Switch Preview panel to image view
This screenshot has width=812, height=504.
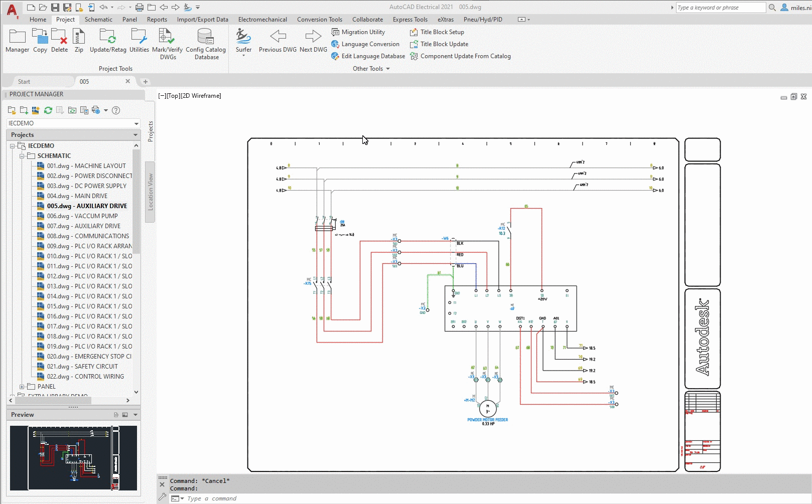tap(125, 415)
